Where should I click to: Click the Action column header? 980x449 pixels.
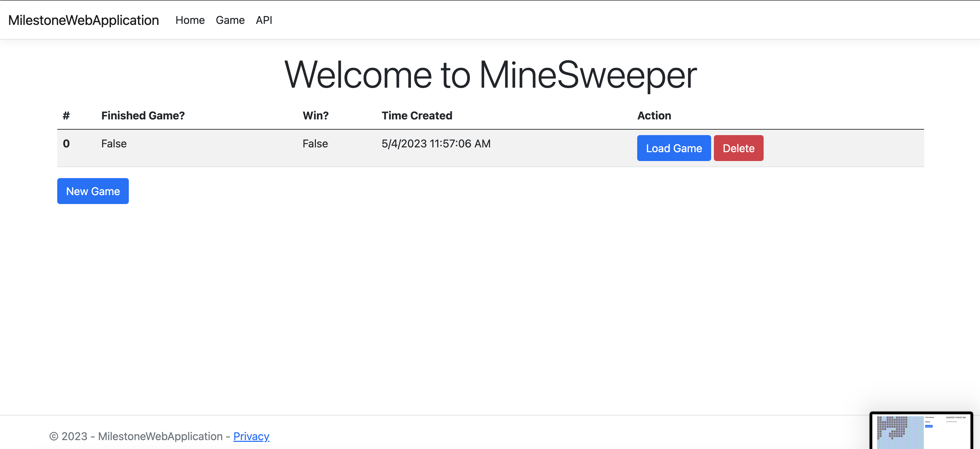pyautogui.click(x=654, y=115)
